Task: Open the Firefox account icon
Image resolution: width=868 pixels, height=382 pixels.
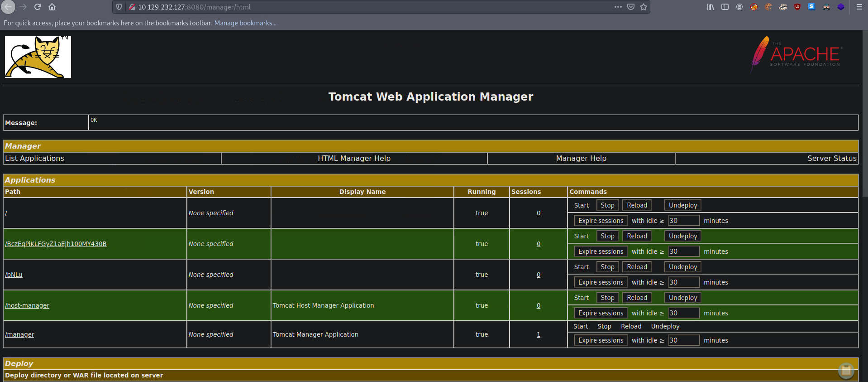Action: pos(739,7)
